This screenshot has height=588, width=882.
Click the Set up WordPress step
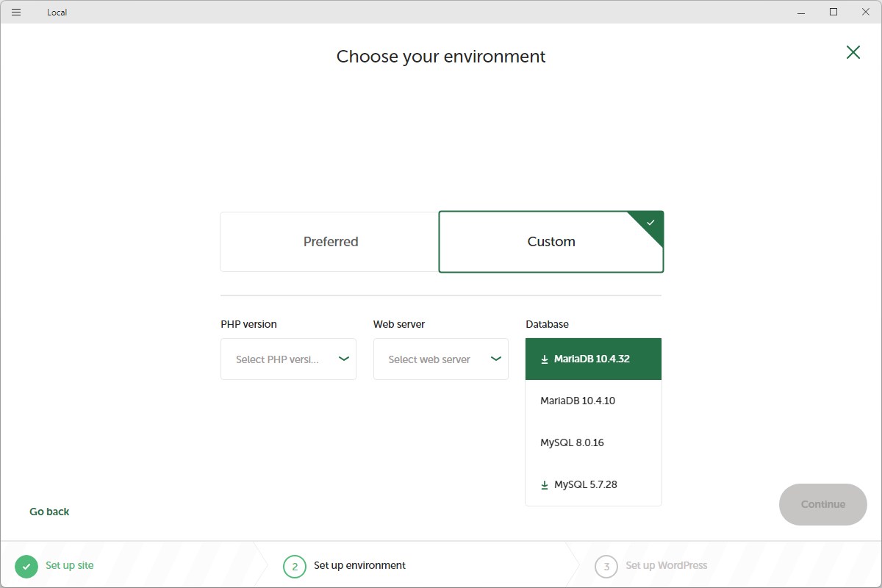pyautogui.click(x=666, y=565)
